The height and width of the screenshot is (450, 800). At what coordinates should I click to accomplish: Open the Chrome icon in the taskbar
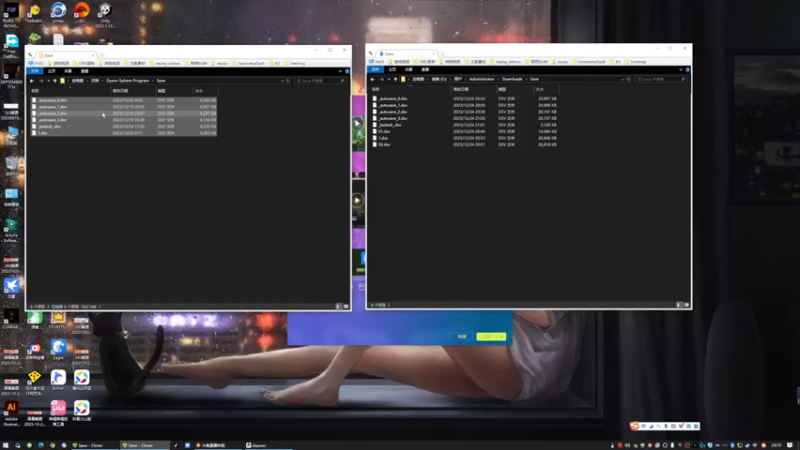pos(53,445)
